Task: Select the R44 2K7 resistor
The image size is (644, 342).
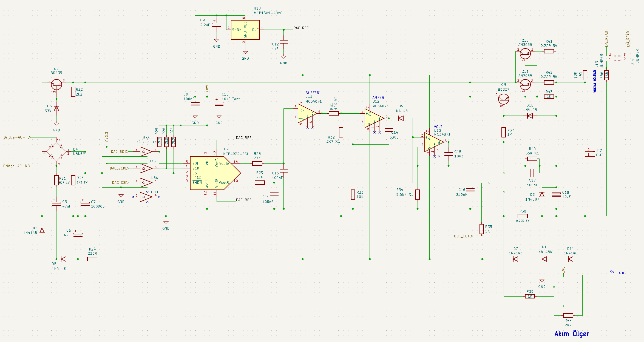Action: (x=568, y=315)
